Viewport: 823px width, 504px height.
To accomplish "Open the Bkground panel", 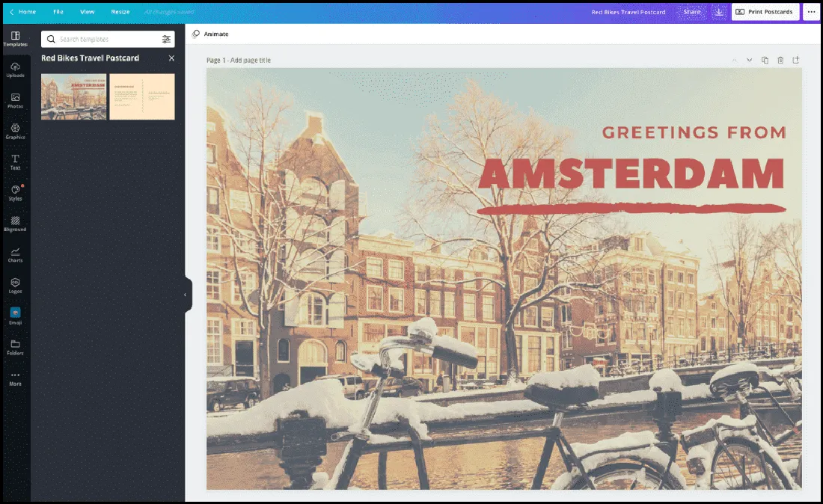I will click(x=15, y=224).
